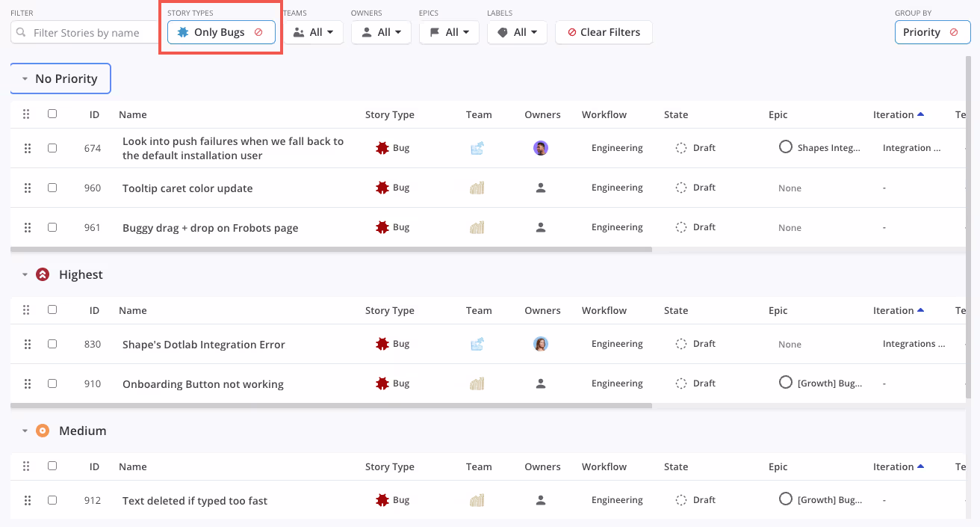Remove the Only Bugs filter icon
Screen dimensions: 980x527
click(258, 32)
